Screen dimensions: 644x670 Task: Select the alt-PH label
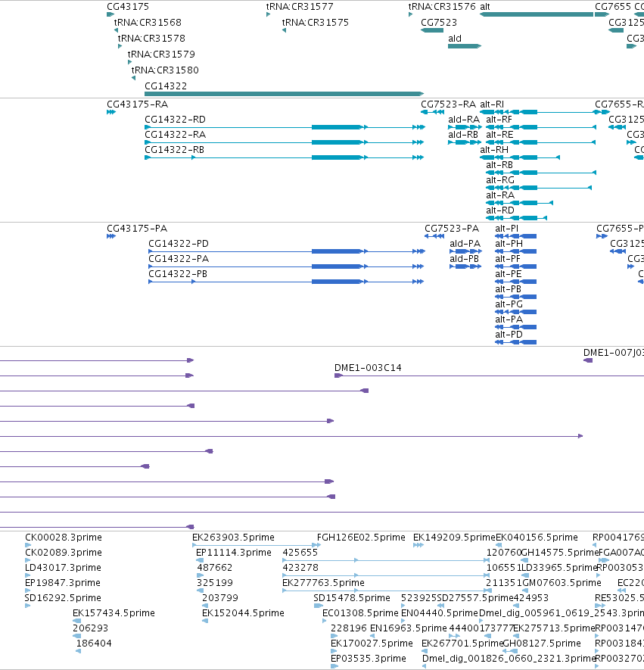point(509,244)
